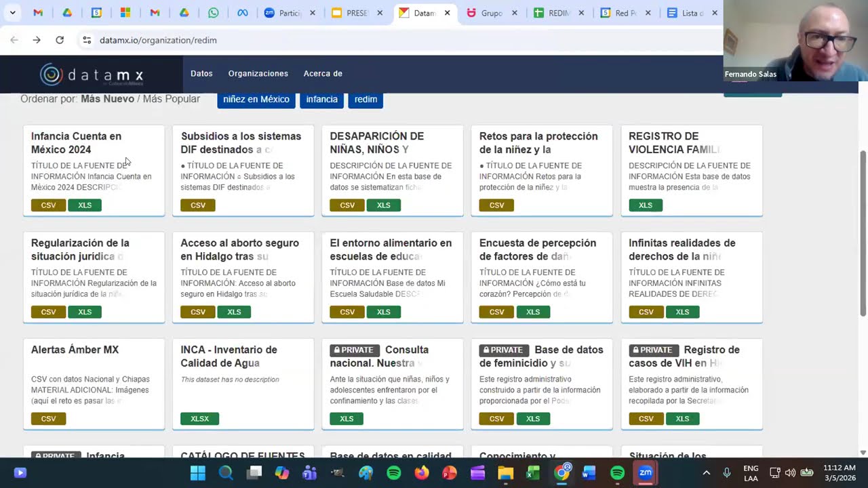Show hidden tray icons chevron
Image resolution: width=868 pixels, height=488 pixels.
coord(706,472)
